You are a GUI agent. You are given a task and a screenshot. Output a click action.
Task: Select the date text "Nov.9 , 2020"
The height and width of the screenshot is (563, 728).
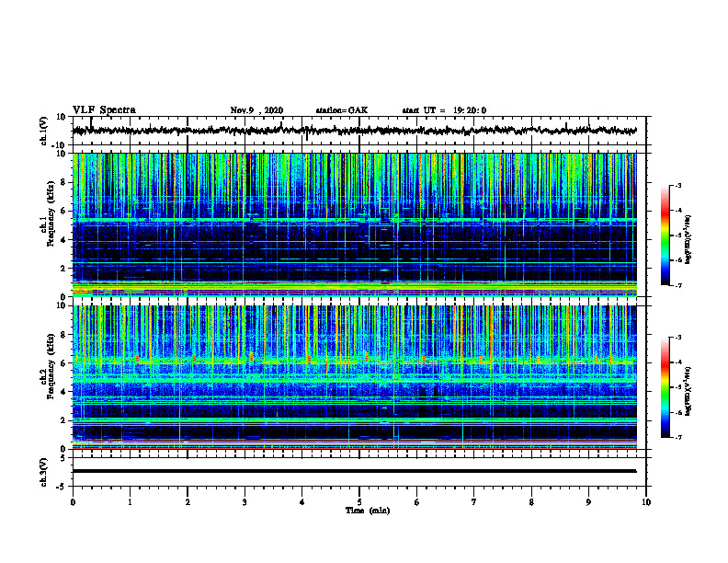point(256,110)
